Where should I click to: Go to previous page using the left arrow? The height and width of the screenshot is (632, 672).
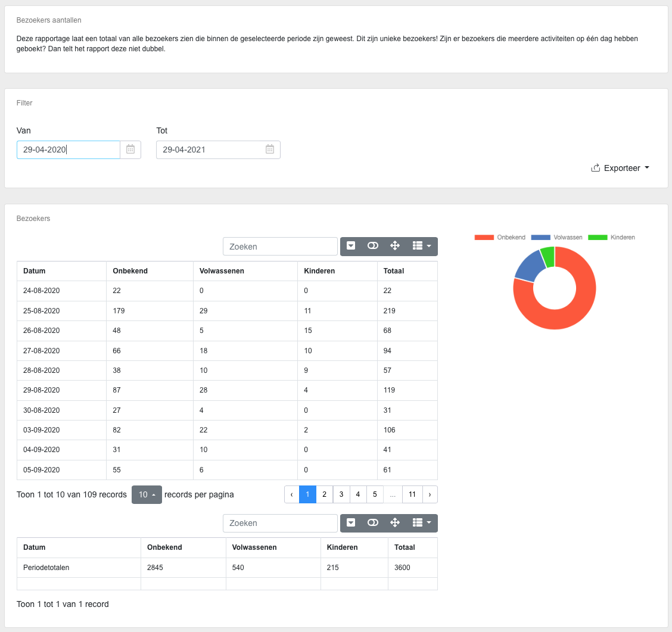[291, 494]
